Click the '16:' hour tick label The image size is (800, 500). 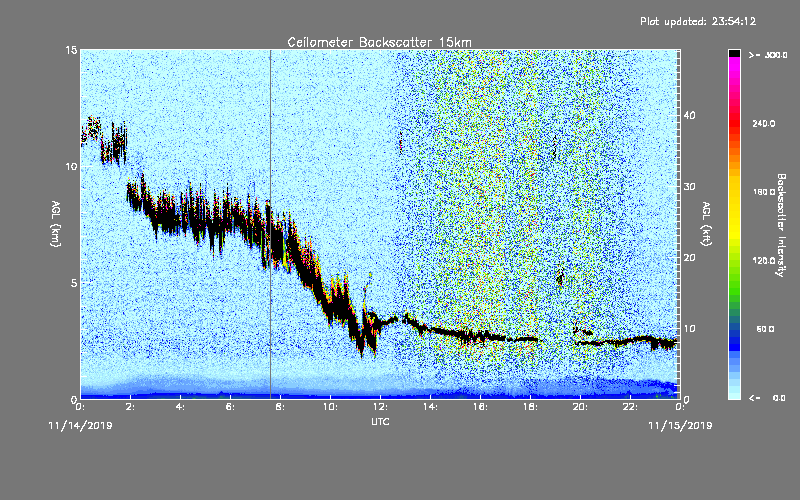tap(481, 407)
